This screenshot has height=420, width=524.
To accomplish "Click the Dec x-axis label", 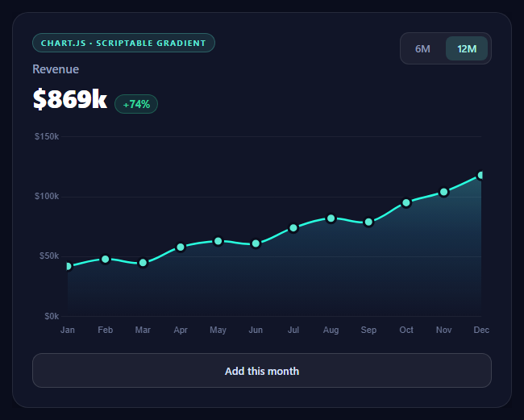I will coord(481,330).
